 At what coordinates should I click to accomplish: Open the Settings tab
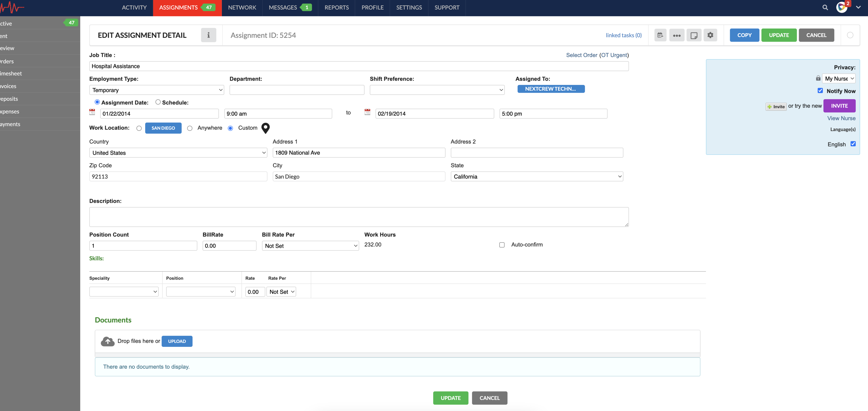409,7
